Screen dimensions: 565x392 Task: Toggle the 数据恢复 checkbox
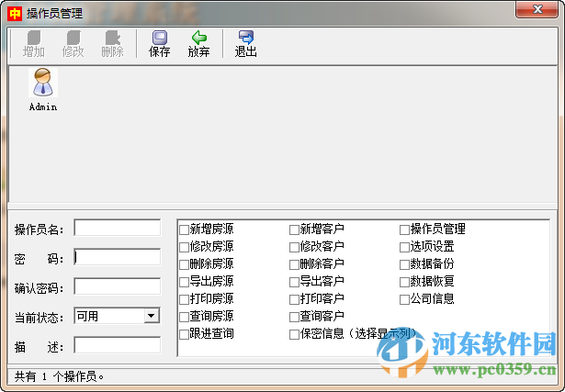point(404,282)
